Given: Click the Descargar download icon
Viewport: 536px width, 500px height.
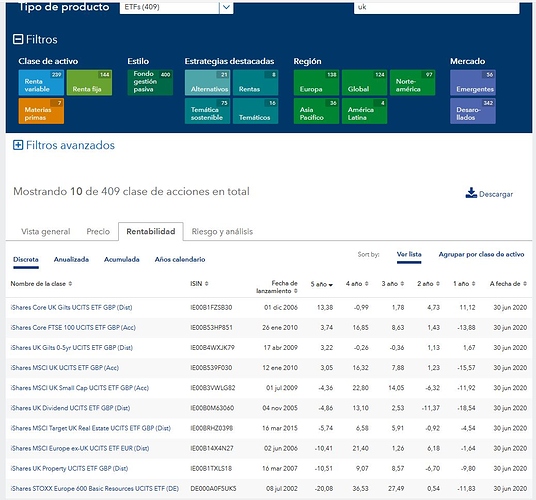Looking at the screenshot, I should [x=471, y=193].
